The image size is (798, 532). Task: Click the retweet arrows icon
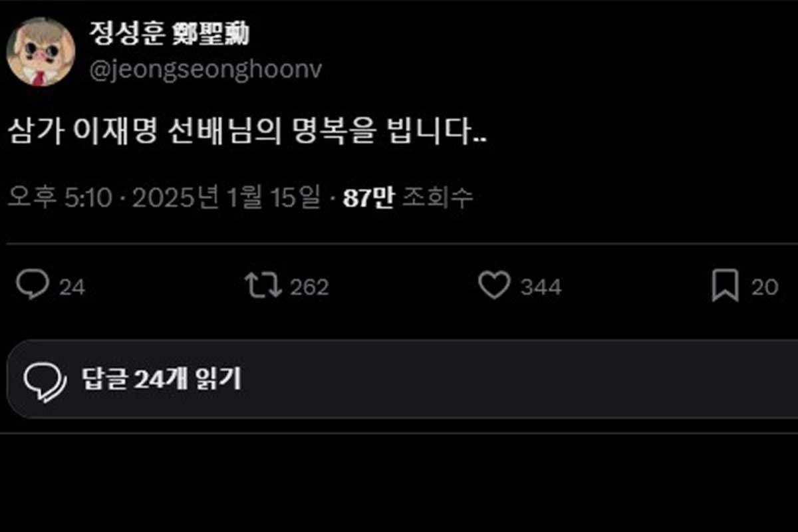263,286
